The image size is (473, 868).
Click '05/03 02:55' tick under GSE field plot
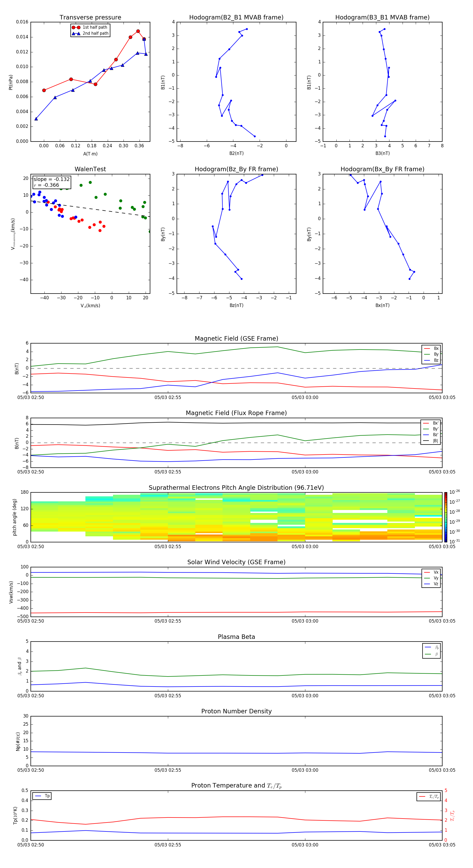coord(168,398)
